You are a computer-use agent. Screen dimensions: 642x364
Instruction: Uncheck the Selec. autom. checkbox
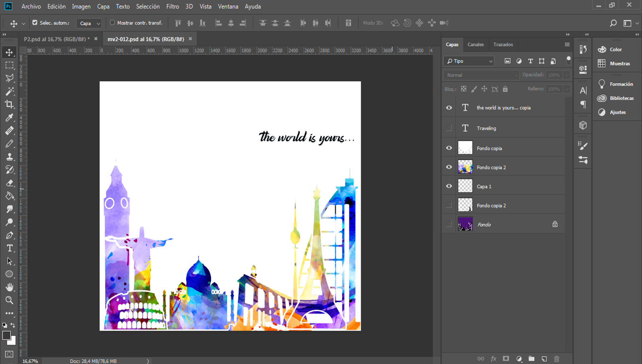coord(35,23)
